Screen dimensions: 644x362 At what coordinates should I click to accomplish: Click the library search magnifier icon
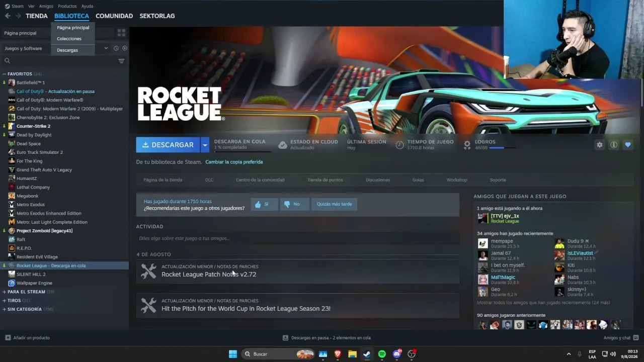[x=7, y=61]
